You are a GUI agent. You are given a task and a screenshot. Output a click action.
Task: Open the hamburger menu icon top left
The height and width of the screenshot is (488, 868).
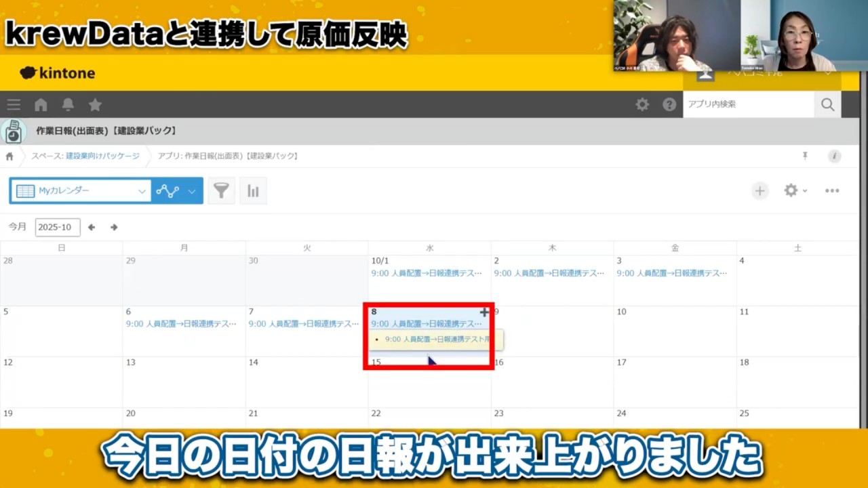point(14,104)
